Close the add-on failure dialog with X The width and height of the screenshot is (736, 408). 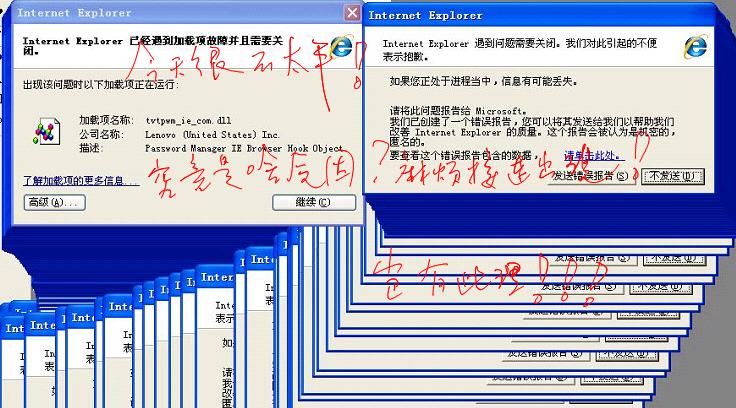[352, 13]
